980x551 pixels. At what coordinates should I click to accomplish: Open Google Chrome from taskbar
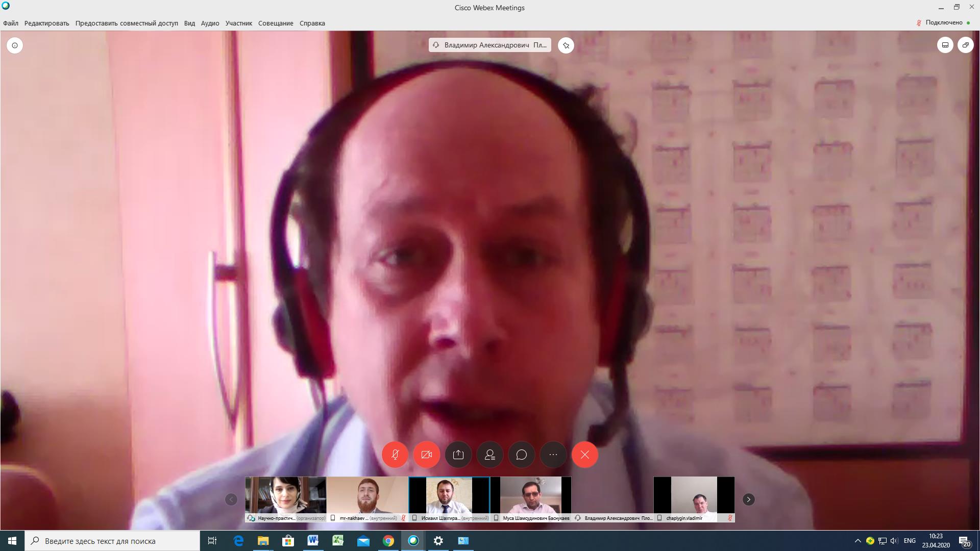coord(388,541)
